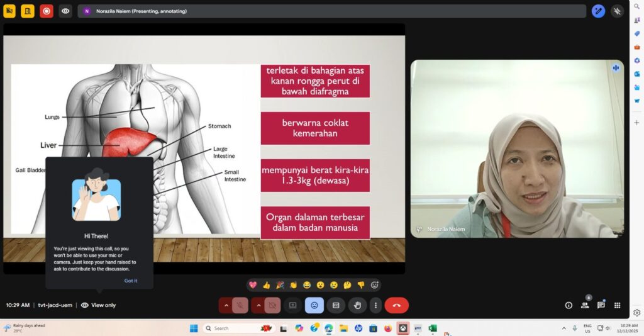The width and height of the screenshot is (644, 336).
Task: Open the three-dot more options menu
Action: (375, 305)
